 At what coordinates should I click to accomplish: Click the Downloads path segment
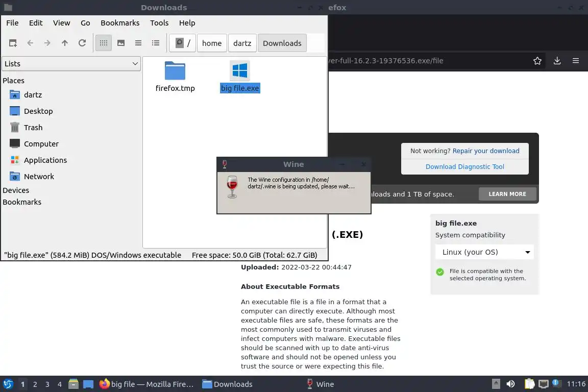click(282, 43)
